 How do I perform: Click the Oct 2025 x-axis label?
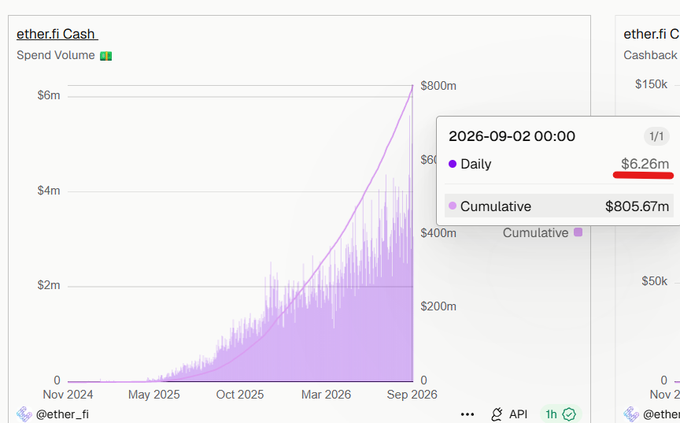click(x=240, y=394)
